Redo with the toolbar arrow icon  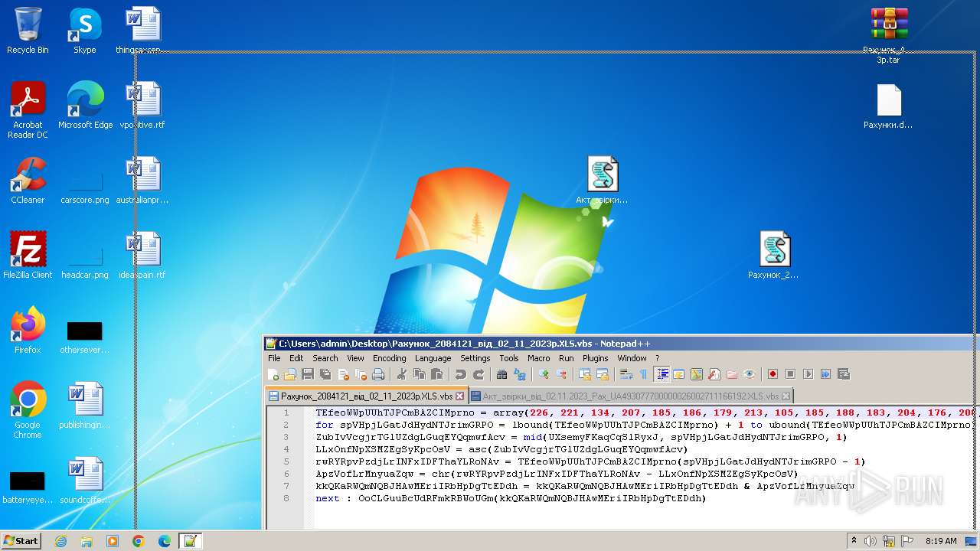[479, 374]
